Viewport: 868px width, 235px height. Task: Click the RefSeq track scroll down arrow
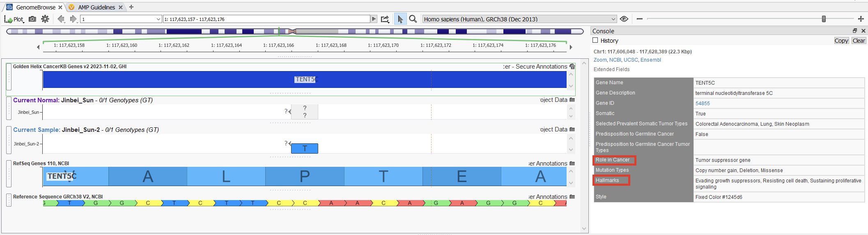coord(571,183)
